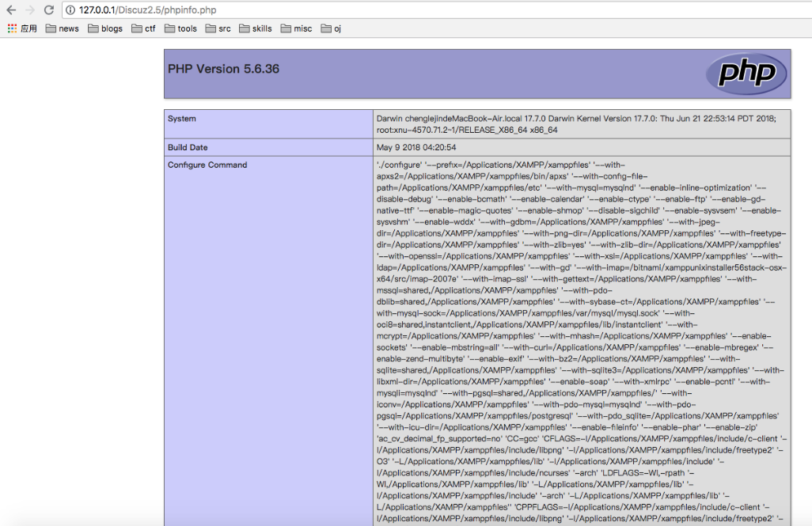Open the tools bookmarks folder
The width and height of the screenshot is (812, 526).
click(x=180, y=28)
